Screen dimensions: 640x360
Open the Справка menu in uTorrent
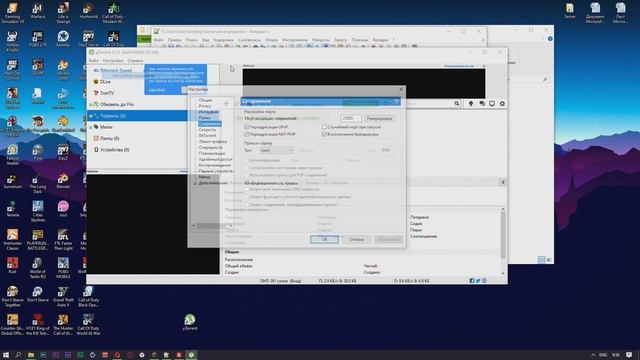135,60
